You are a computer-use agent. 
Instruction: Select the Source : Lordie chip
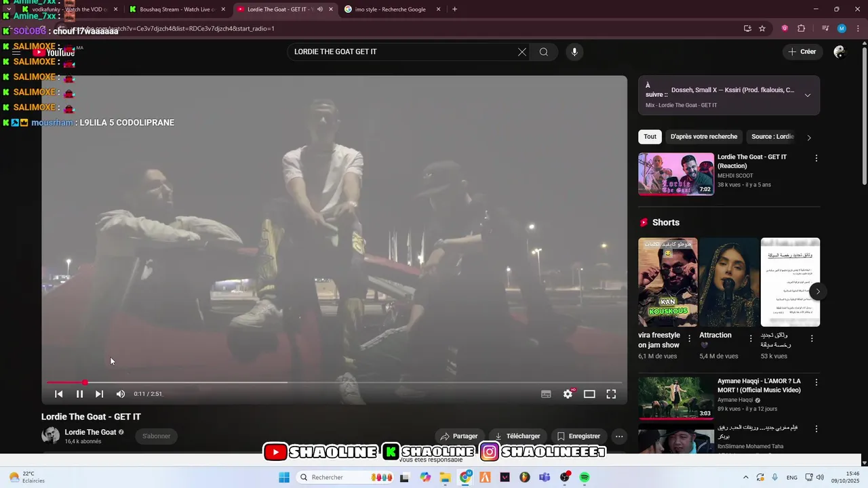(x=772, y=137)
